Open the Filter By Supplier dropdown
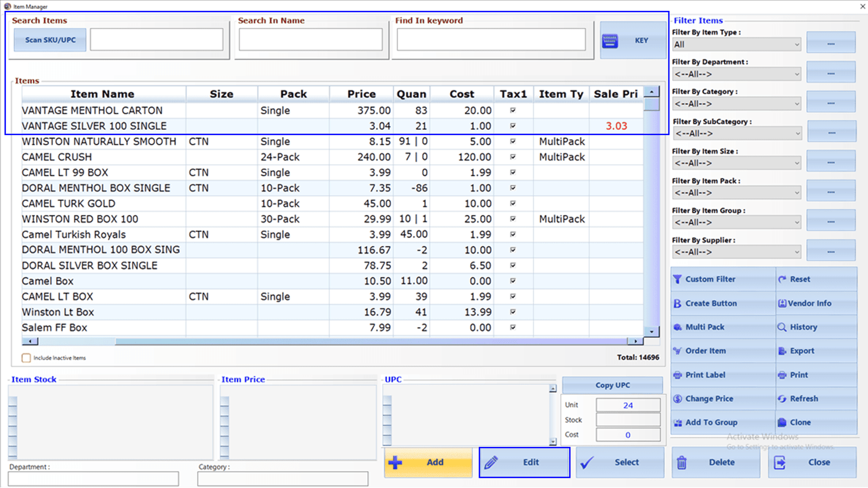The width and height of the screenshot is (868, 488). (737, 252)
